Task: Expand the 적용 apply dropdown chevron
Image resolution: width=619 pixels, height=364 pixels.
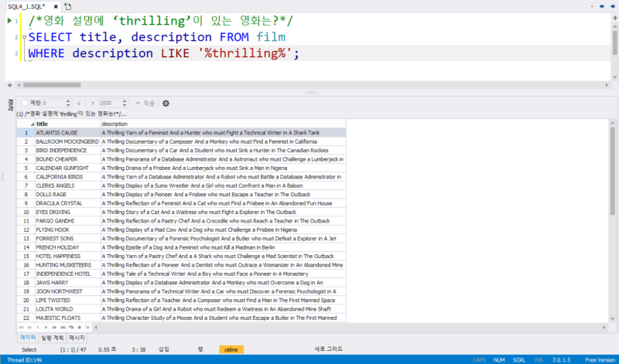Action: pos(138,103)
